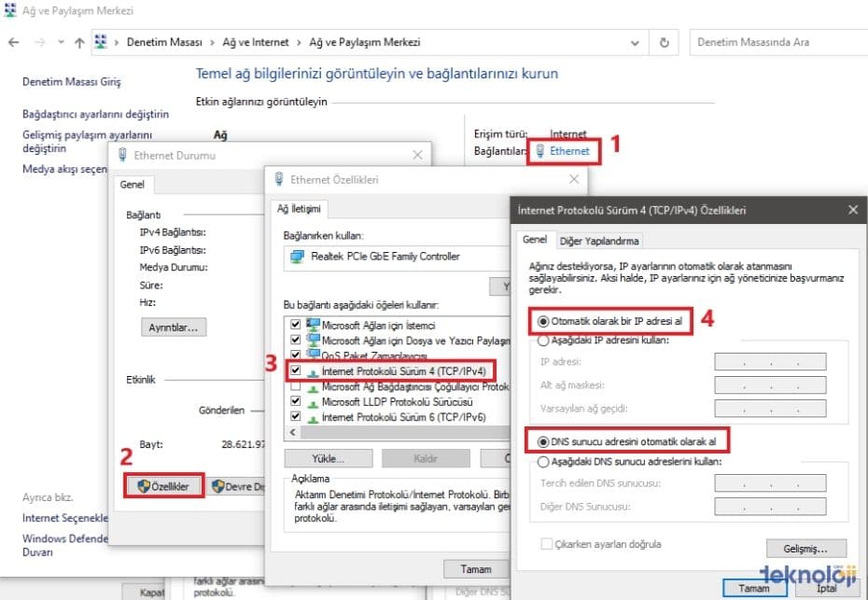Click Özellikler button in Ethernet Durumu
The image size is (868, 600).
[x=164, y=486]
